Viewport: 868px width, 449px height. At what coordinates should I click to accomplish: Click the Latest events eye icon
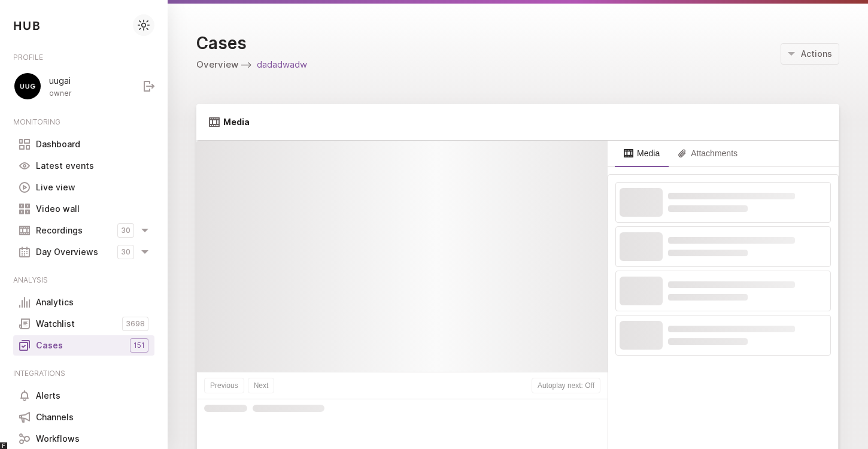click(x=25, y=166)
